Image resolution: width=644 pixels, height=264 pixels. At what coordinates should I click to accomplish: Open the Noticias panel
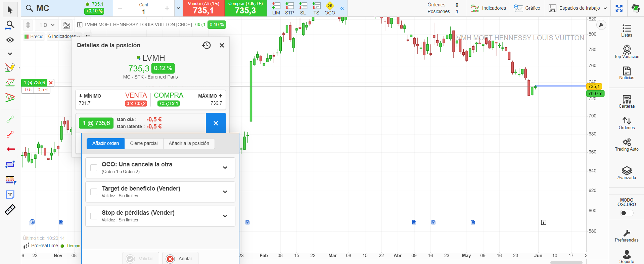627,73
